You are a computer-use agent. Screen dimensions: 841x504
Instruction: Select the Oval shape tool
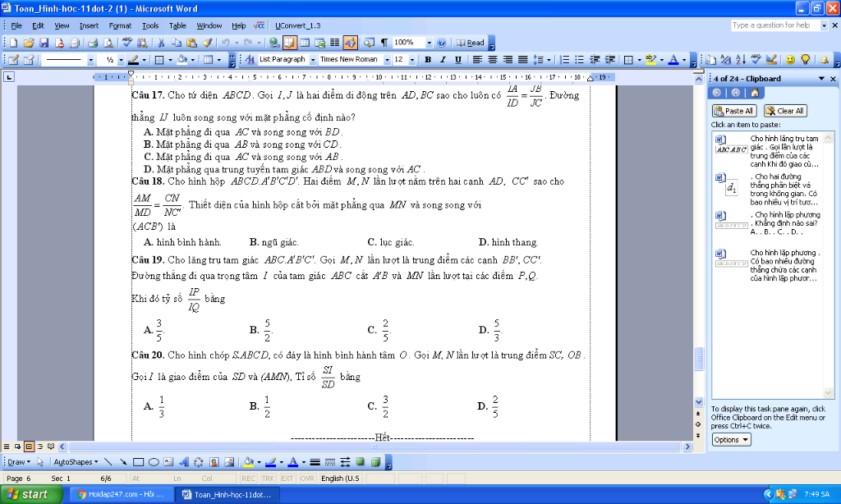coord(154,462)
